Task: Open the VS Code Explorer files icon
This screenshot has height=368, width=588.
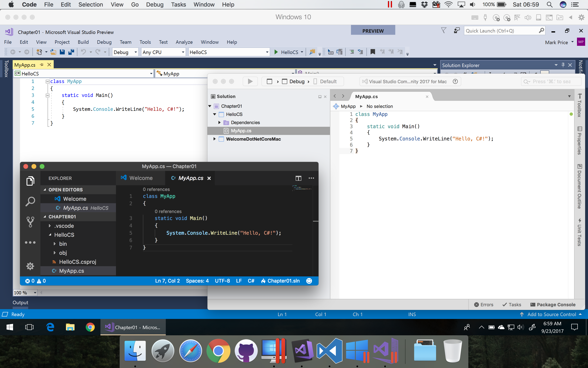Action: [30, 181]
